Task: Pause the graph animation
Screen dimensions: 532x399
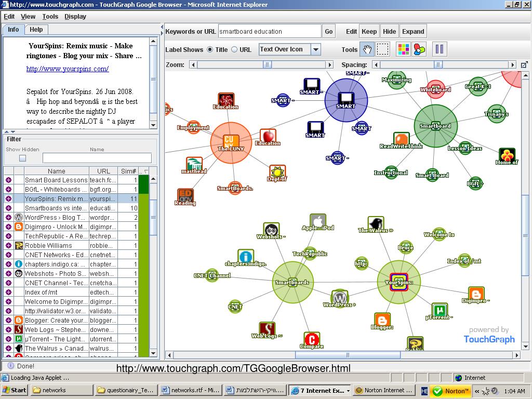Action: pyautogui.click(x=440, y=49)
